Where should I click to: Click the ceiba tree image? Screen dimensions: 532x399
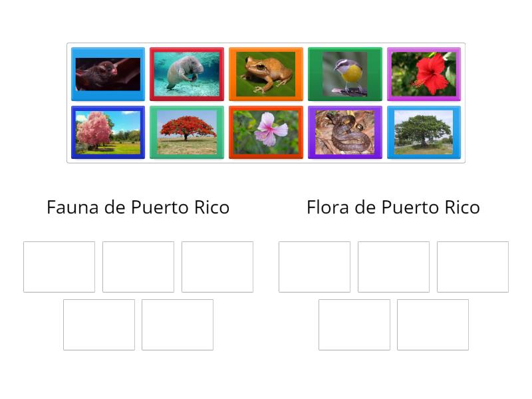pos(424,132)
